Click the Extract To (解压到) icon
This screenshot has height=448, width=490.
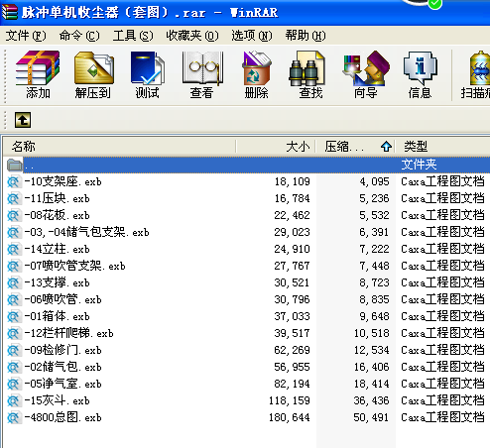click(x=93, y=74)
